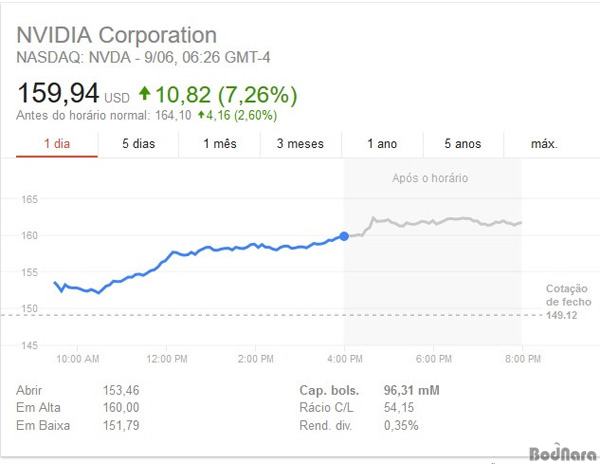Select the '5 anos' tab
Viewport: 600px width, 464px height.
(463, 144)
